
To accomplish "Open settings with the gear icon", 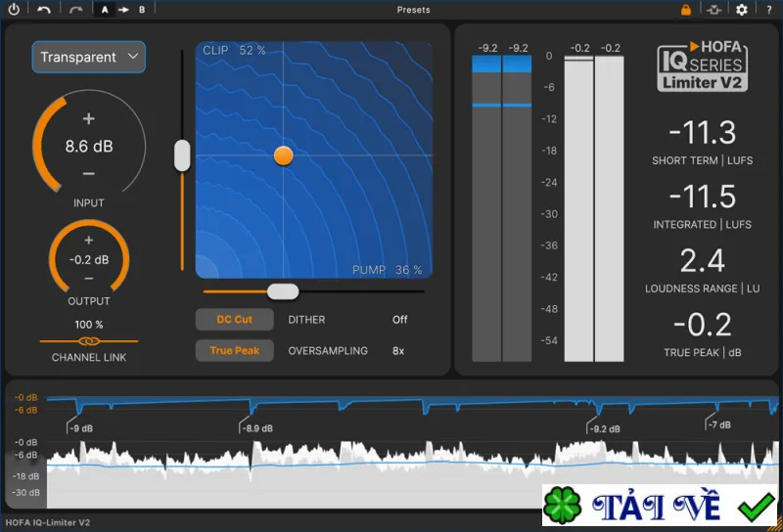I will pos(742,10).
